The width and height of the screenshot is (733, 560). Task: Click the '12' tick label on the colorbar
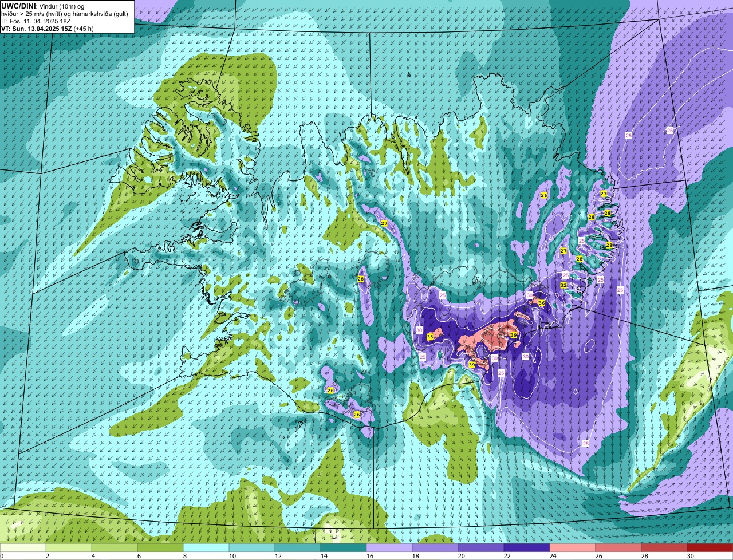pos(278,556)
